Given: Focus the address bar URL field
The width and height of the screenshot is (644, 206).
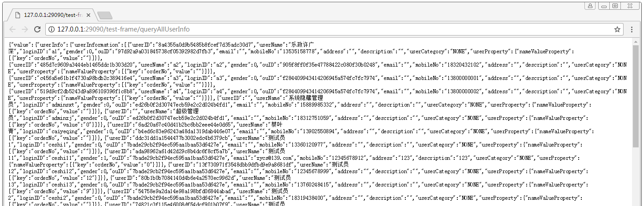Looking at the screenshot, I should (311, 29).
